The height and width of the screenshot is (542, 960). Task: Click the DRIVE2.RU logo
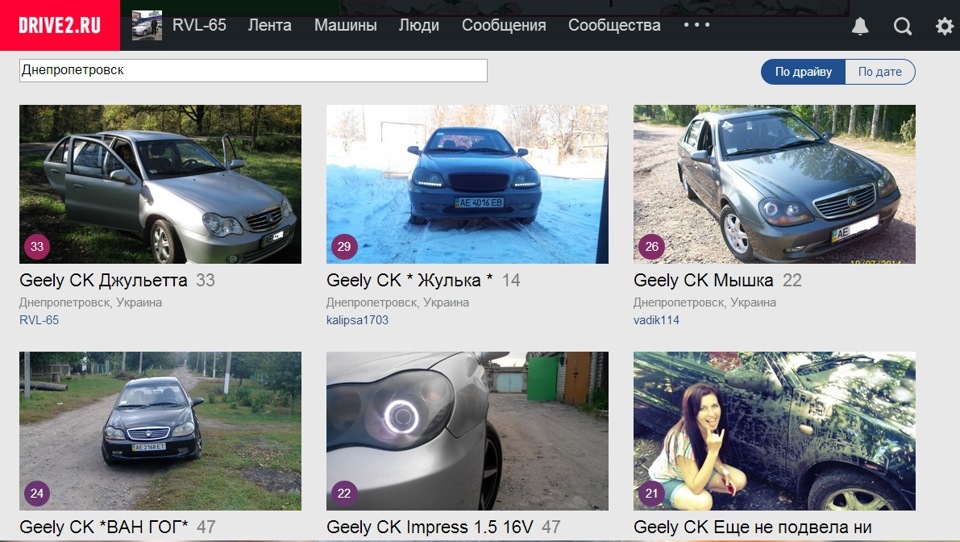coord(60,25)
